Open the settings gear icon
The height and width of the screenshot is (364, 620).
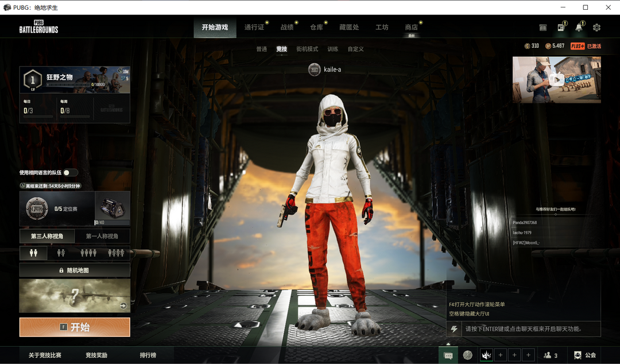pyautogui.click(x=596, y=28)
